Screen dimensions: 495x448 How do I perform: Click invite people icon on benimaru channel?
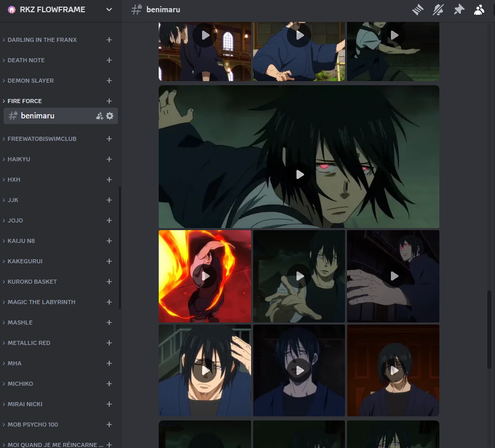100,116
